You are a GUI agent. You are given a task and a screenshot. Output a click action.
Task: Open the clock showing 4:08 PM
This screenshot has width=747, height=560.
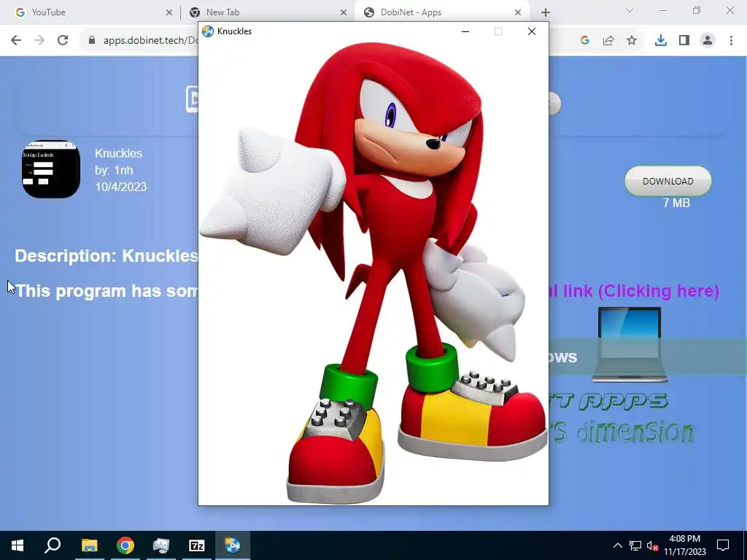pyautogui.click(x=685, y=545)
